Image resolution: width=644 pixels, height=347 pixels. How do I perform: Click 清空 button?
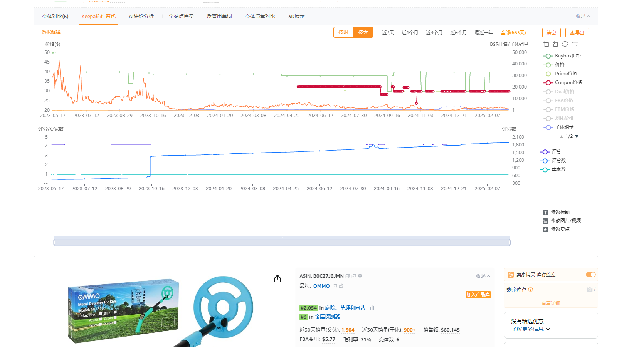(552, 33)
